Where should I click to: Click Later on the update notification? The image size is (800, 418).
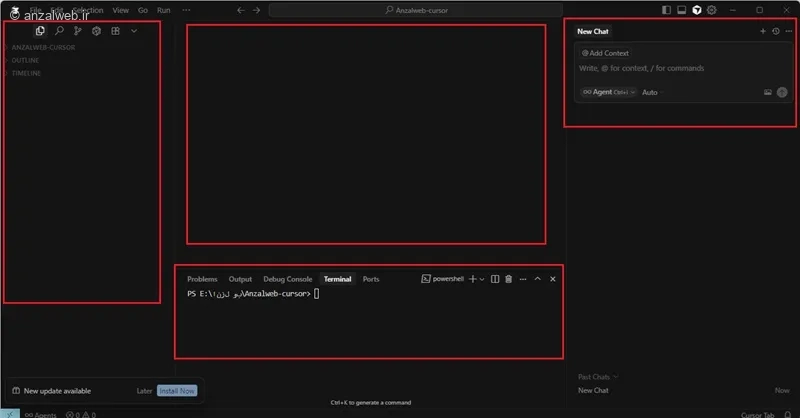point(144,391)
